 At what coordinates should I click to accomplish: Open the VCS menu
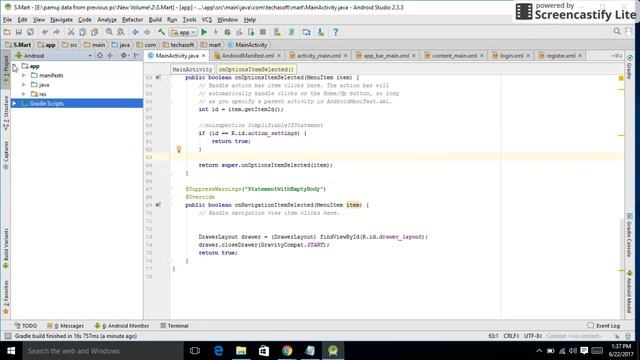207,20
